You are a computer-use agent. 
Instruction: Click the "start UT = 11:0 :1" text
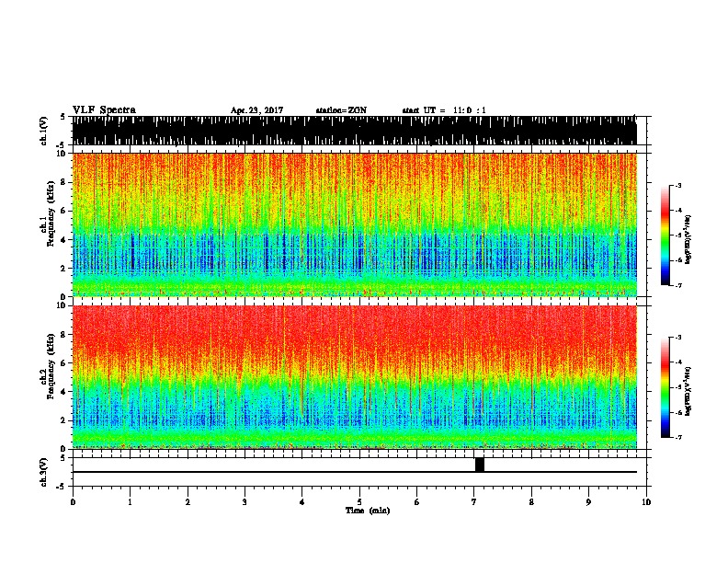(444, 110)
